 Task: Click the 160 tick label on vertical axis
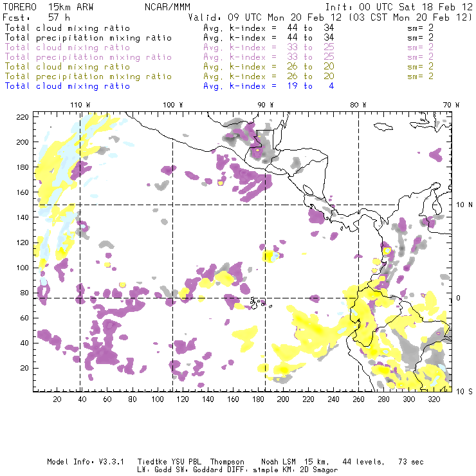tap(23, 192)
